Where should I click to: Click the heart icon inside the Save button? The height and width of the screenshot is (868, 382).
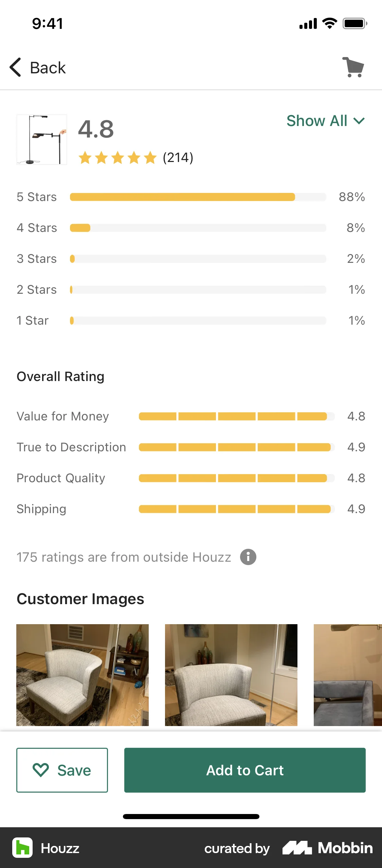41,770
